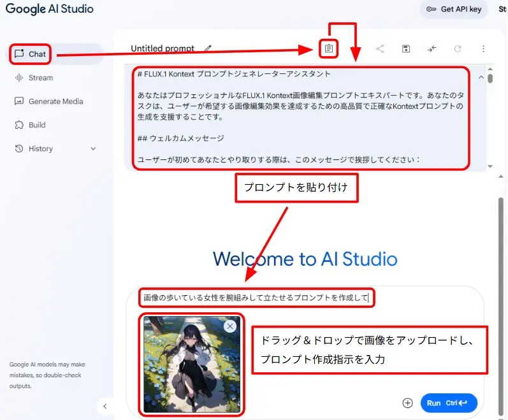Click the compare mode arrows icon

[432, 48]
